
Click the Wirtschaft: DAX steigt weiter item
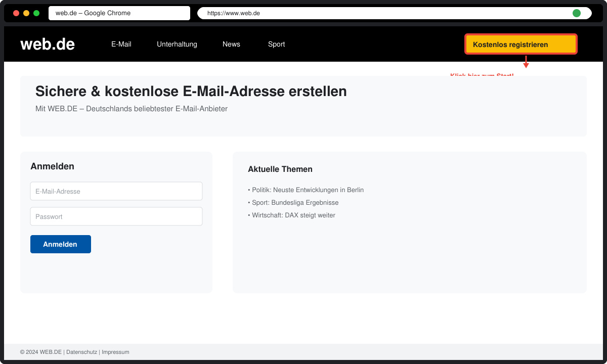[x=292, y=215]
